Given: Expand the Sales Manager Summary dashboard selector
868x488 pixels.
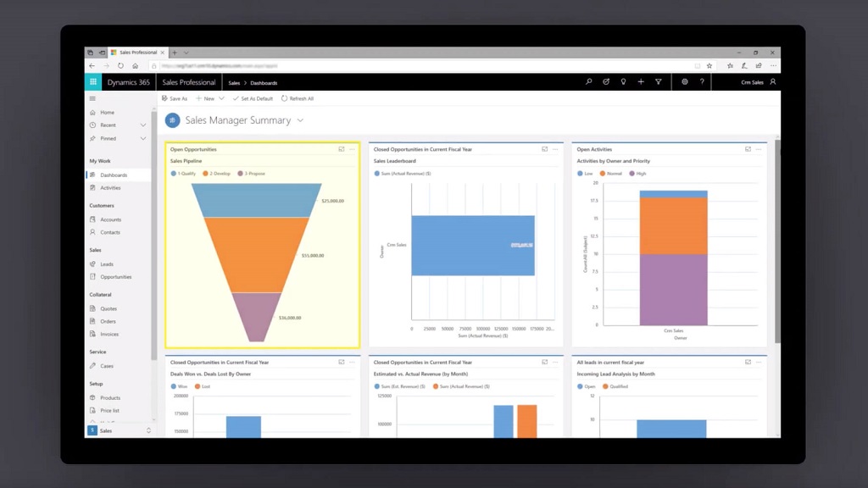Looking at the screenshot, I should 300,120.
